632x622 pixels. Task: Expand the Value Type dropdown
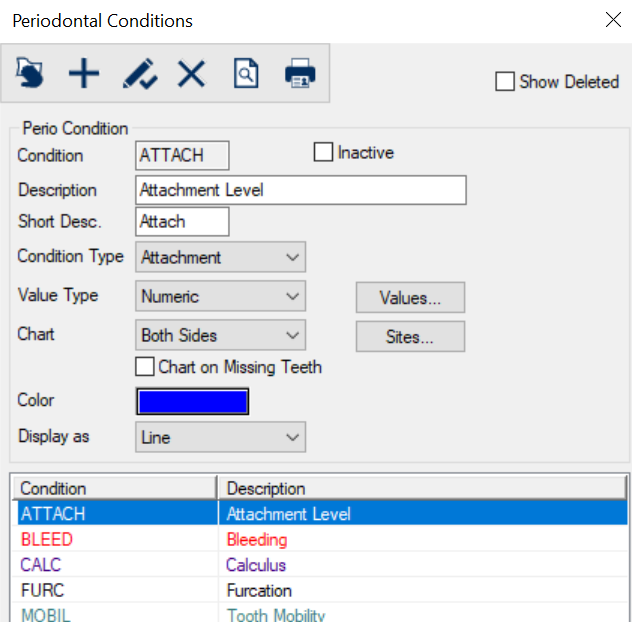click(x=220, y=297)
